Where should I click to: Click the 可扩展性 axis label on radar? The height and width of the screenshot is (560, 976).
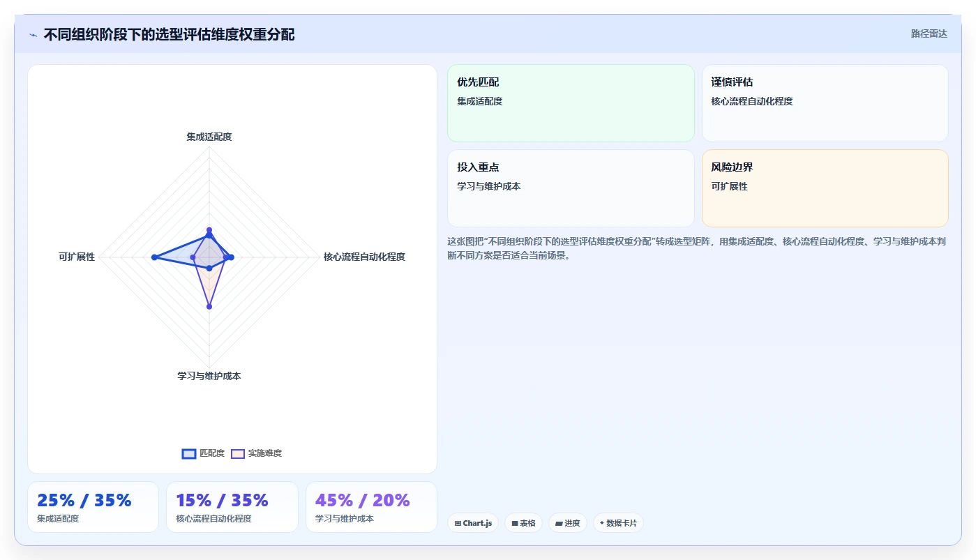(x=77, y=257)
